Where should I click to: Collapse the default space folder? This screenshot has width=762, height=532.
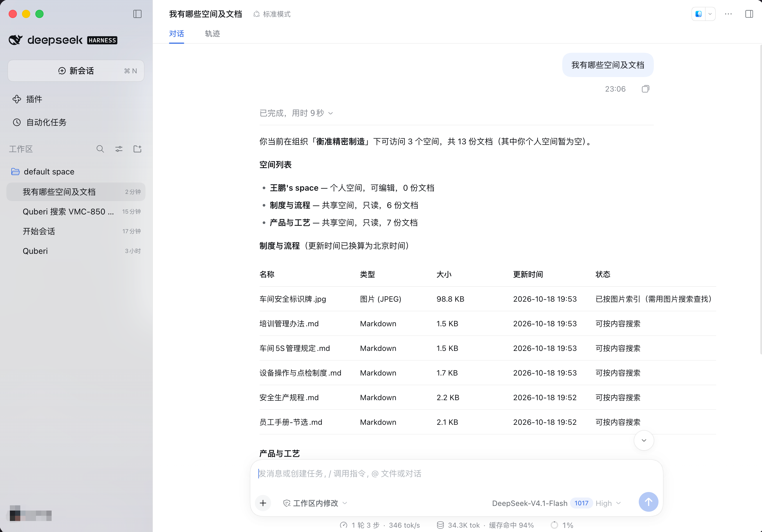tap(43, 172)
